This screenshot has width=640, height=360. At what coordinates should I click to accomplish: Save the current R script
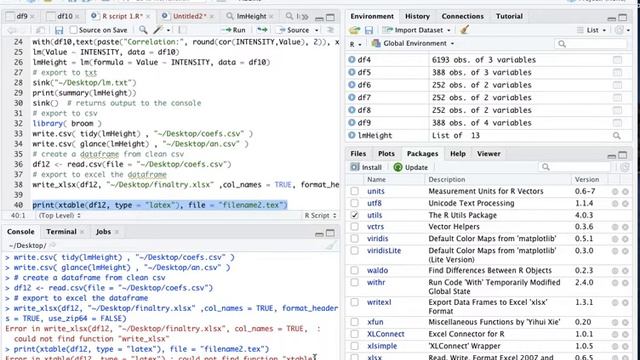click(x=59, y=30)
